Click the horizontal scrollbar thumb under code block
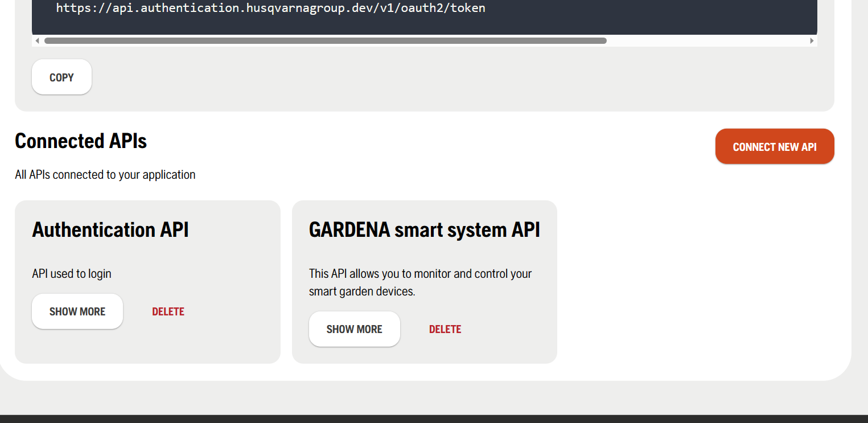The image size is (868, 423). point(326,41)
